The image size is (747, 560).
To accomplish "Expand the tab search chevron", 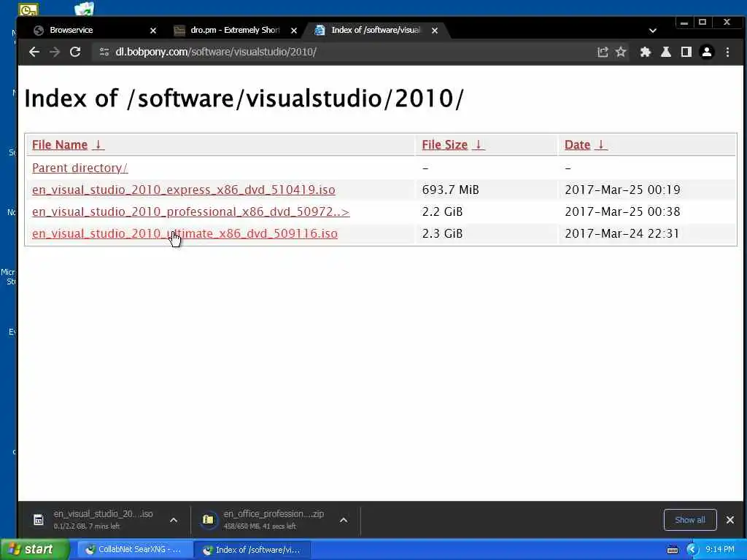I will (653, 31).
